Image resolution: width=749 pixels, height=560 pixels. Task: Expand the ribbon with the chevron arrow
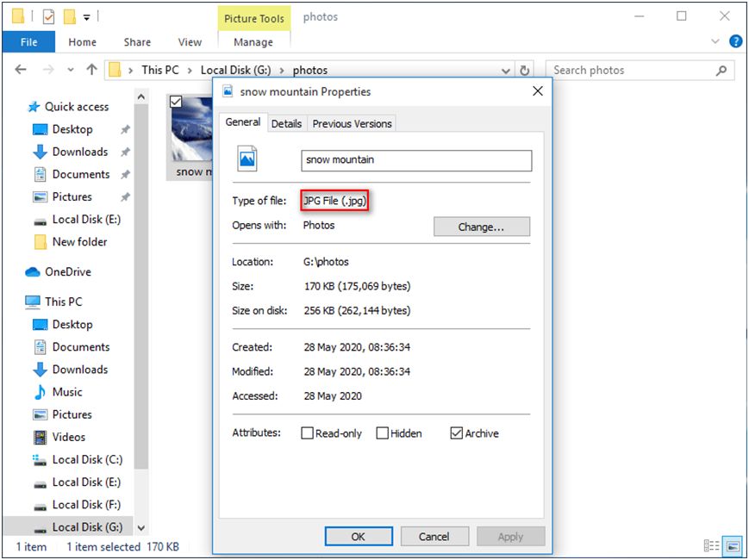tap(715, 41)
